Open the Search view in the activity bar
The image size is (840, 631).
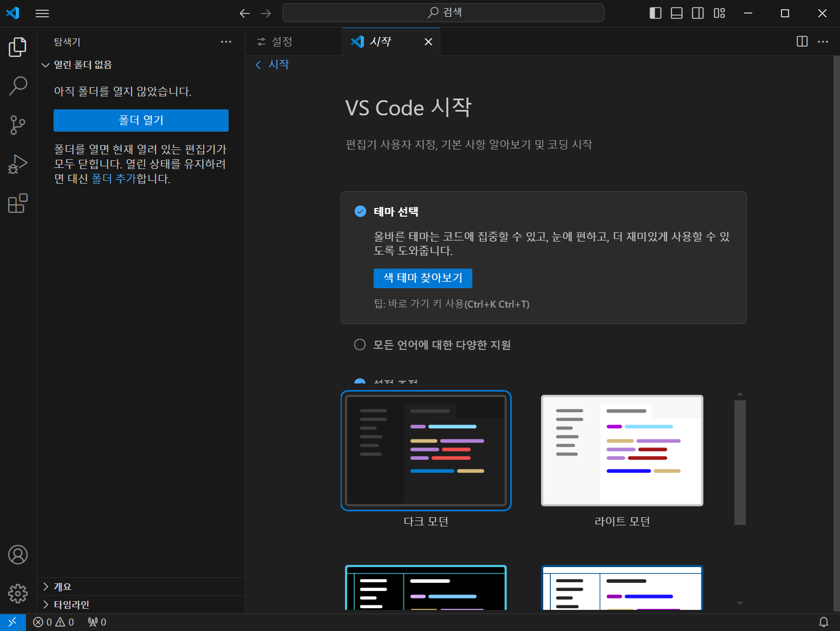18,86
